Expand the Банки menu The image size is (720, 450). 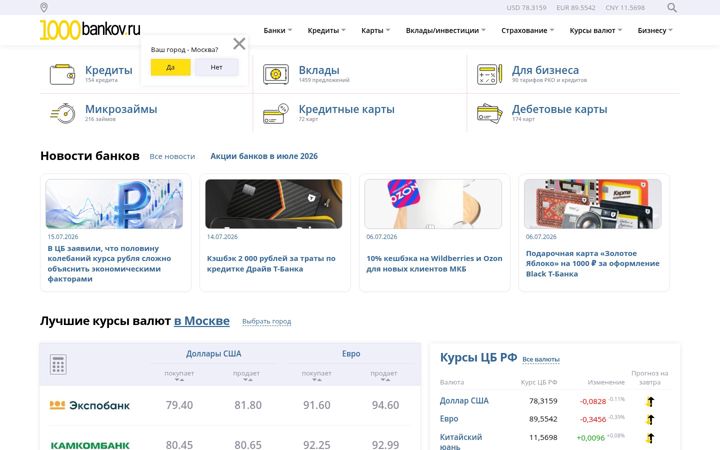277,30
